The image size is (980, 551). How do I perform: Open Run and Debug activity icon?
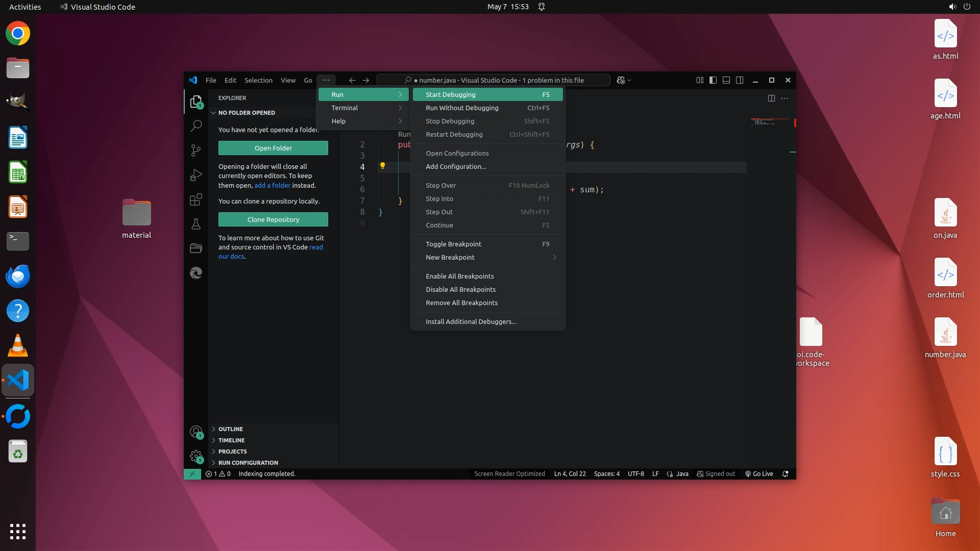pos(196,175)
